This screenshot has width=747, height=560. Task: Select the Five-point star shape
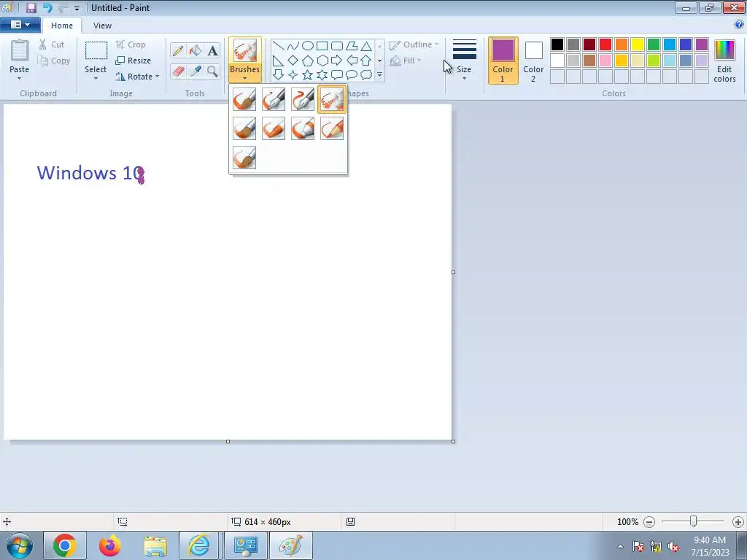tap(308, 75)
